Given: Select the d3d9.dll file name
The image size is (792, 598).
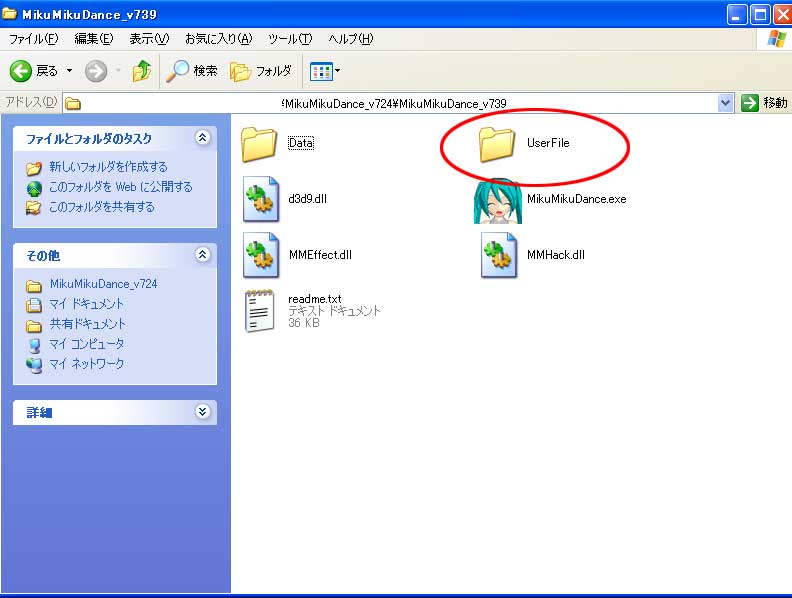Looking at the screenshot, I should 308,199.
